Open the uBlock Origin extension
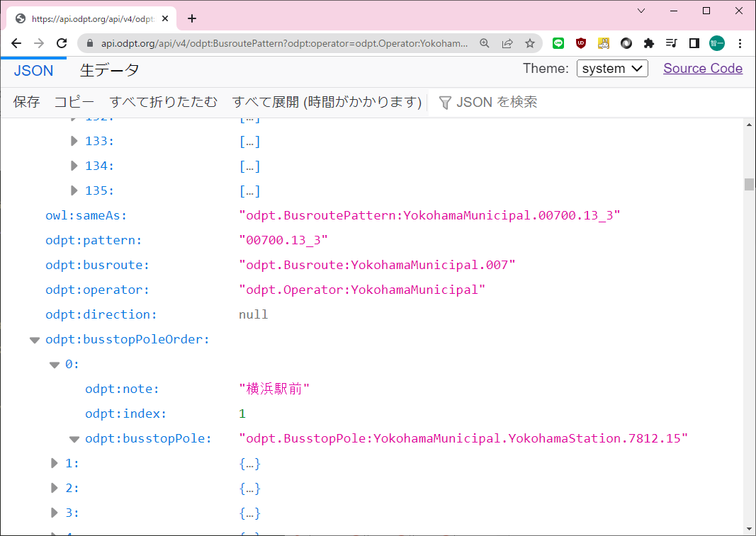This screenshot has width=756, height=536. pos(581,43)
